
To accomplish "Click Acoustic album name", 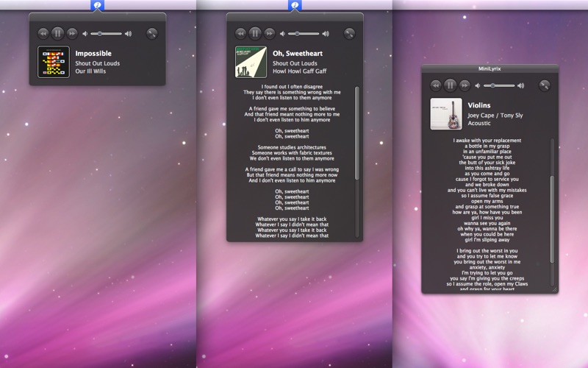I will [x=479, y=123].
